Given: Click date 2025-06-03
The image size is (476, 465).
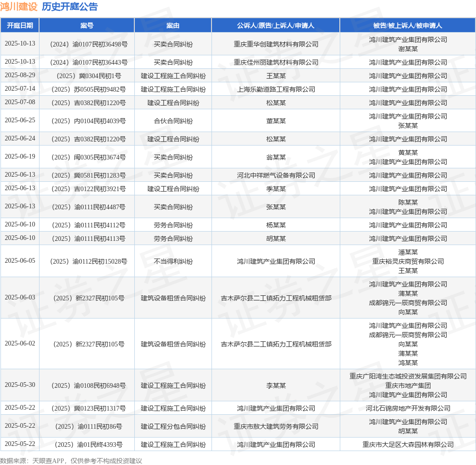Looking at the screenshot, I should (20, 297).
